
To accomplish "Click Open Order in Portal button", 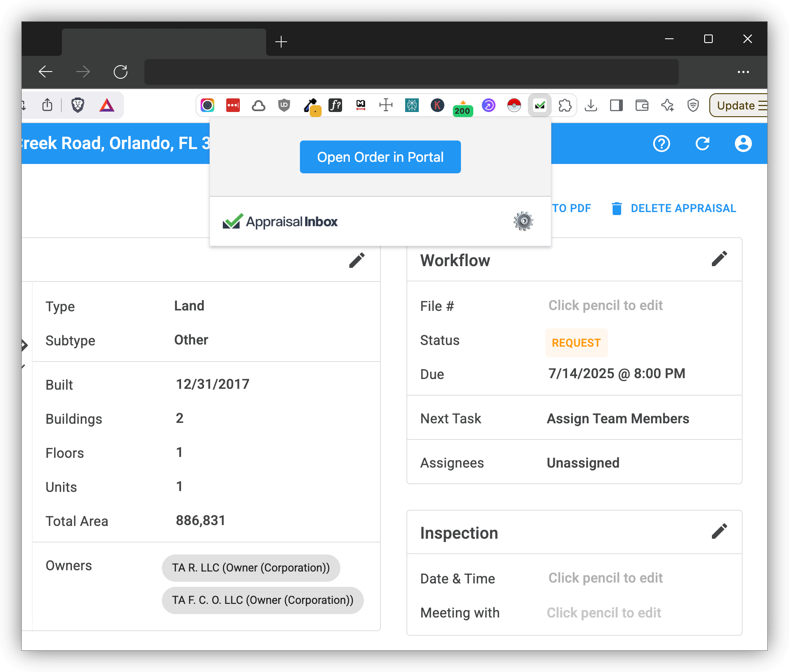I will tap(380, 157).
